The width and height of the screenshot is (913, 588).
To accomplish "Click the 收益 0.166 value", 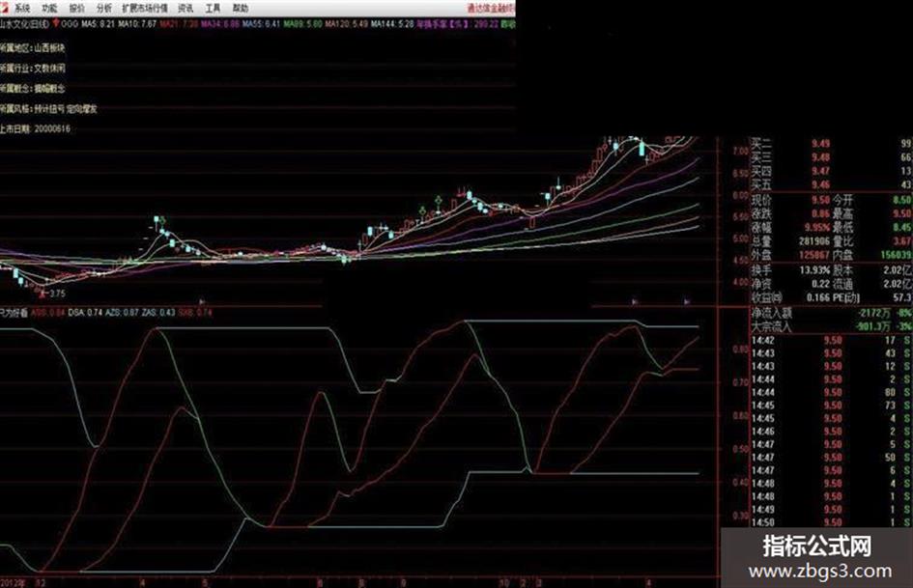I will pyautogui.click(x=818, y=297).
